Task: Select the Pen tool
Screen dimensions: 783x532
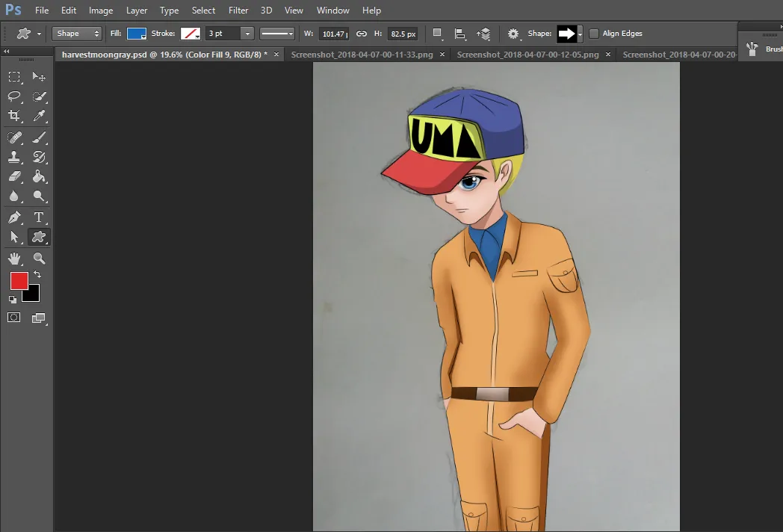Action: (14, 217)
